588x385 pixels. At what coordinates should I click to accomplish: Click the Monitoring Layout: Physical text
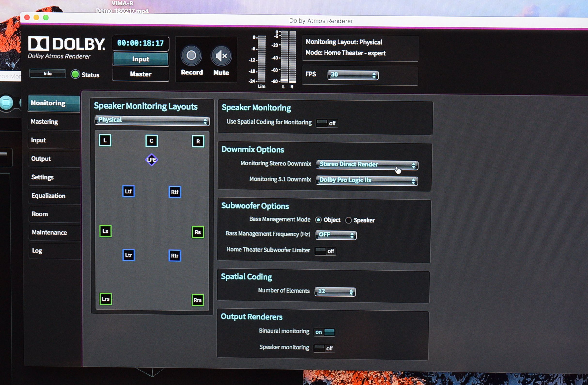click(x=344, y=42)
